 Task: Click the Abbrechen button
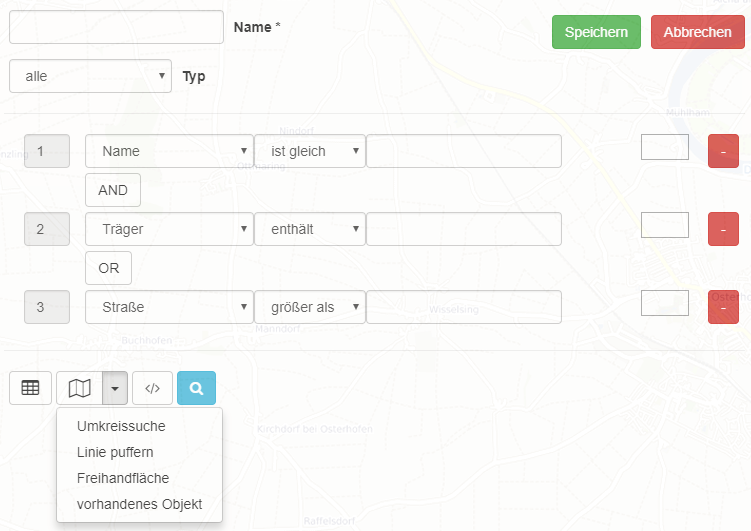pyautogui.click(x=697, y=32)
